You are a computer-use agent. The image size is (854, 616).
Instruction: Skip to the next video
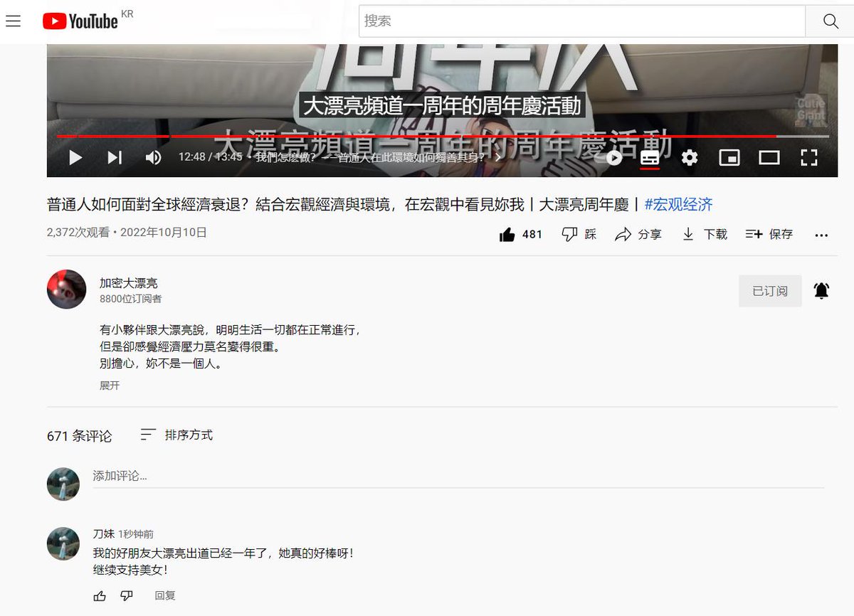coord(115,157)
